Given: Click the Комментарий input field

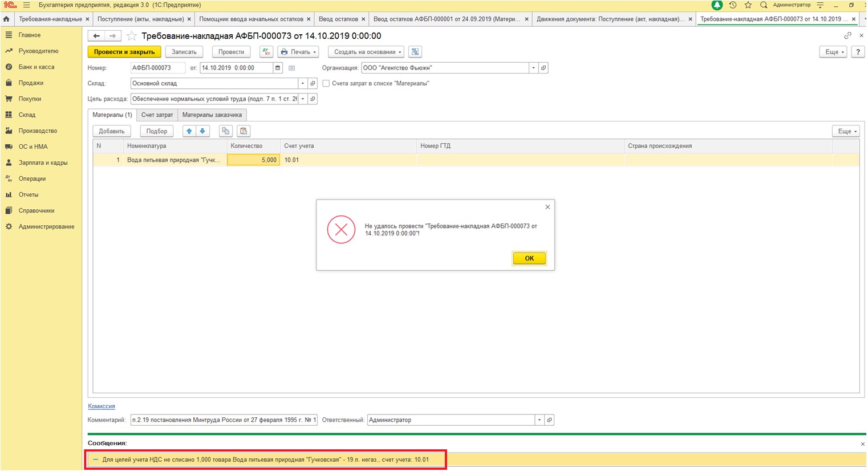Looking at the screenshot, I should 223,420.
